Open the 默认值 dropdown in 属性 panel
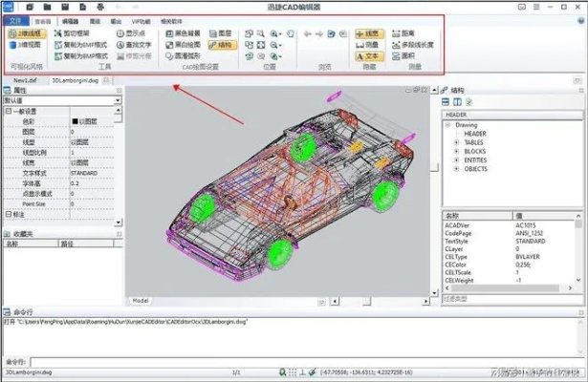The width and height of the screenshot is (588, 382). [118, 100]
